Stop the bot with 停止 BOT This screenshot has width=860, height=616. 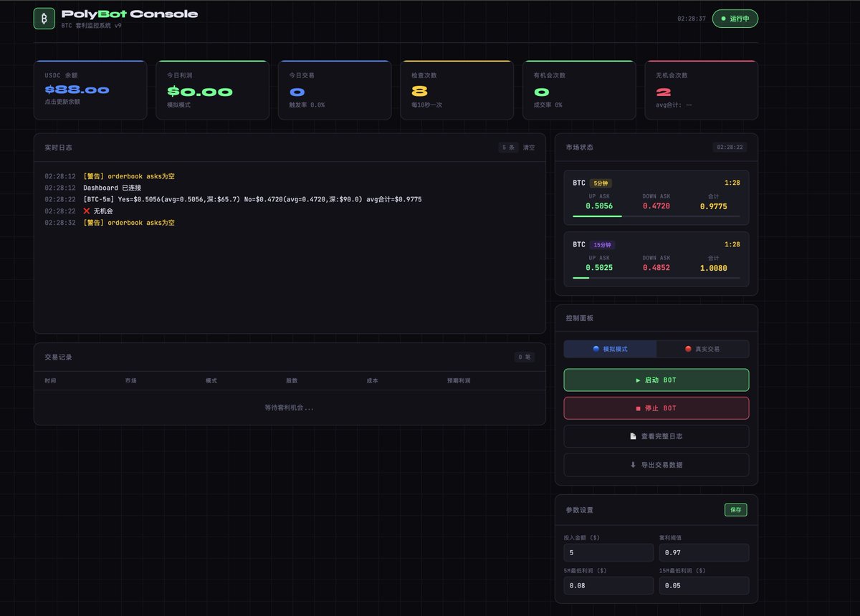tap(656, 408)
